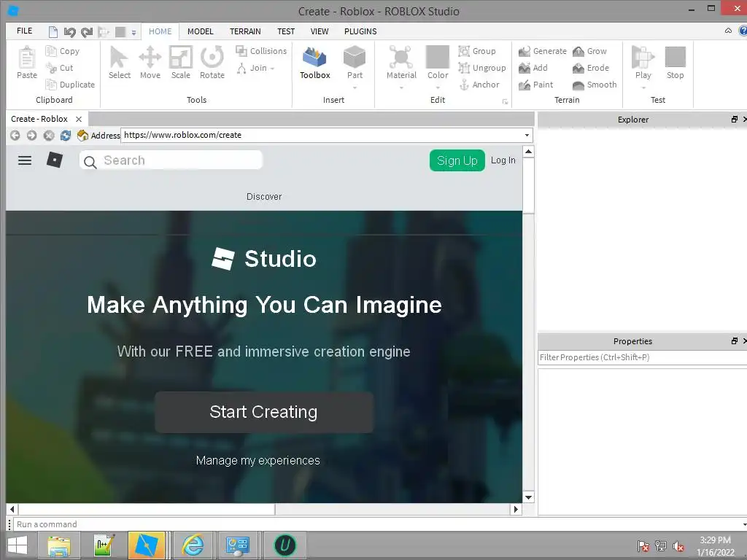
Task: Expand the Material dropdown arrow
Action: 401,87
